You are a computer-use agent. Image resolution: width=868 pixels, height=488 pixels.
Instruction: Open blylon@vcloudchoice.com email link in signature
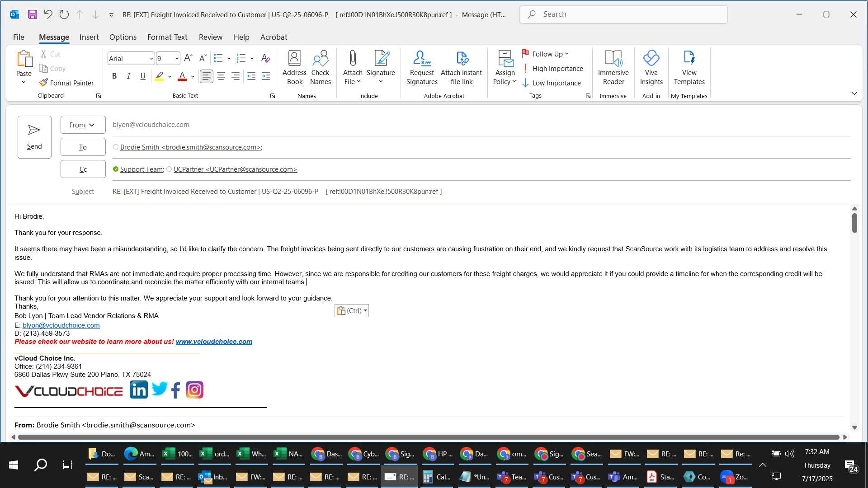click(x=61, y=325)
